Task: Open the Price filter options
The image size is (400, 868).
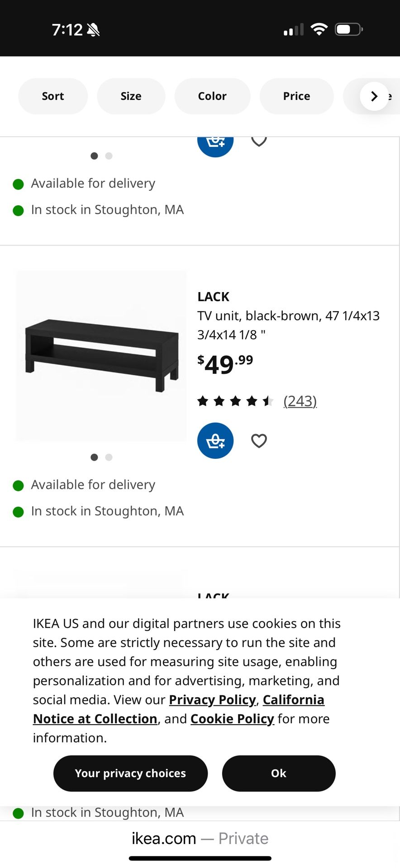Action: (296, 96)
